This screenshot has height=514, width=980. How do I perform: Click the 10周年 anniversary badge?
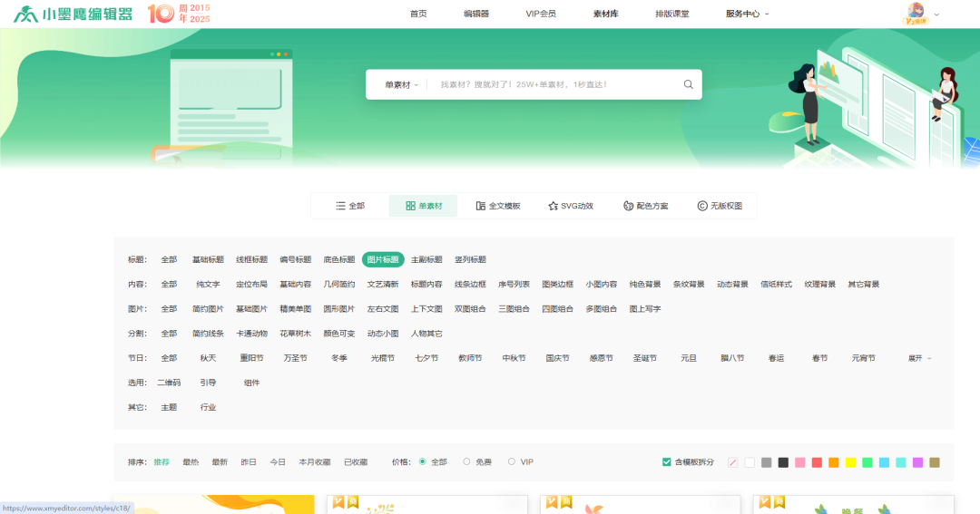point(179,14)
